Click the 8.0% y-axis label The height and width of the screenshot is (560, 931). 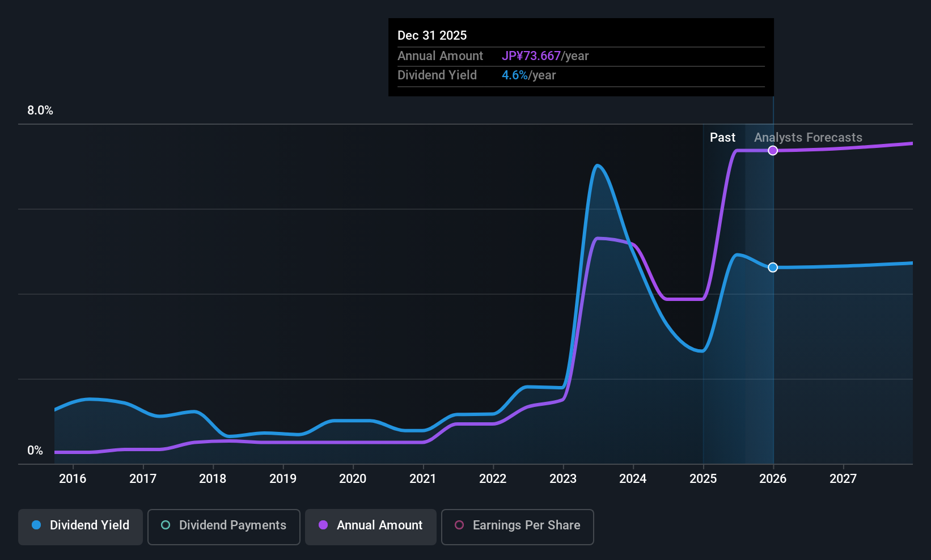coord(40,111)
